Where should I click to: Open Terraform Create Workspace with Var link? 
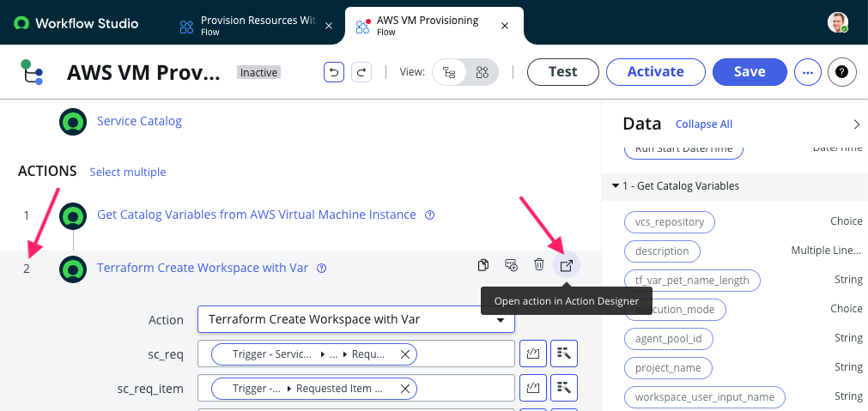coord(203,268)
